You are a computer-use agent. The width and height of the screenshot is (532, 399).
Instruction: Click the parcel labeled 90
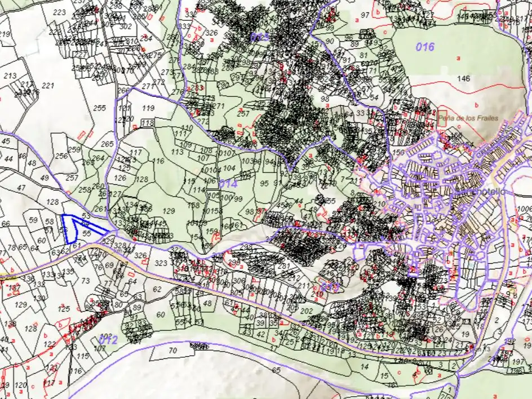click(x=330, y=41)
